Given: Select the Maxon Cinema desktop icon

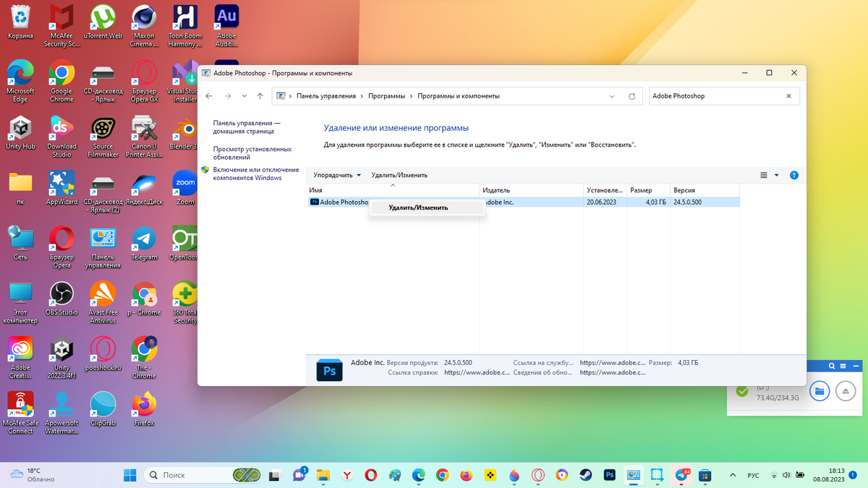Looking at the screenshot, I should pyautogui.click(x=144, y=26).
